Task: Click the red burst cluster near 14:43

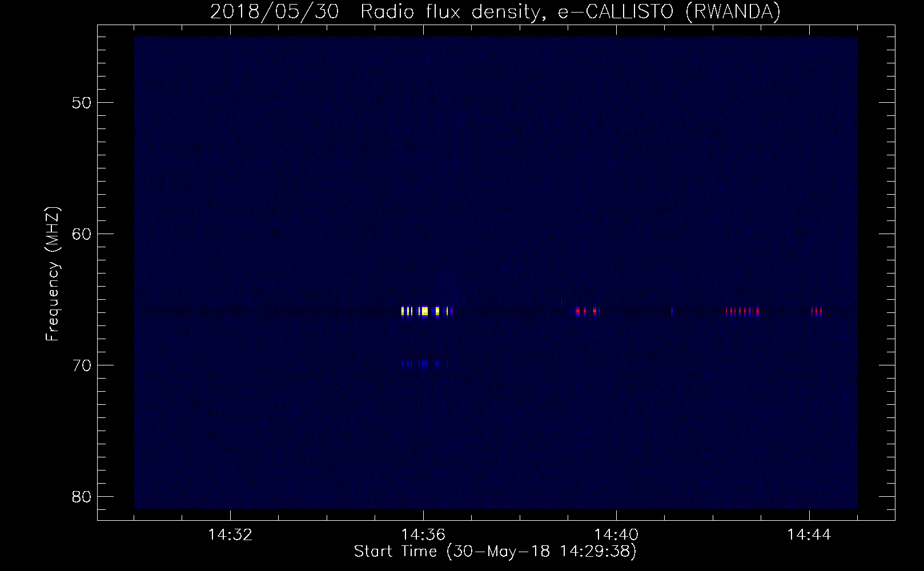Action: point(742,311)
